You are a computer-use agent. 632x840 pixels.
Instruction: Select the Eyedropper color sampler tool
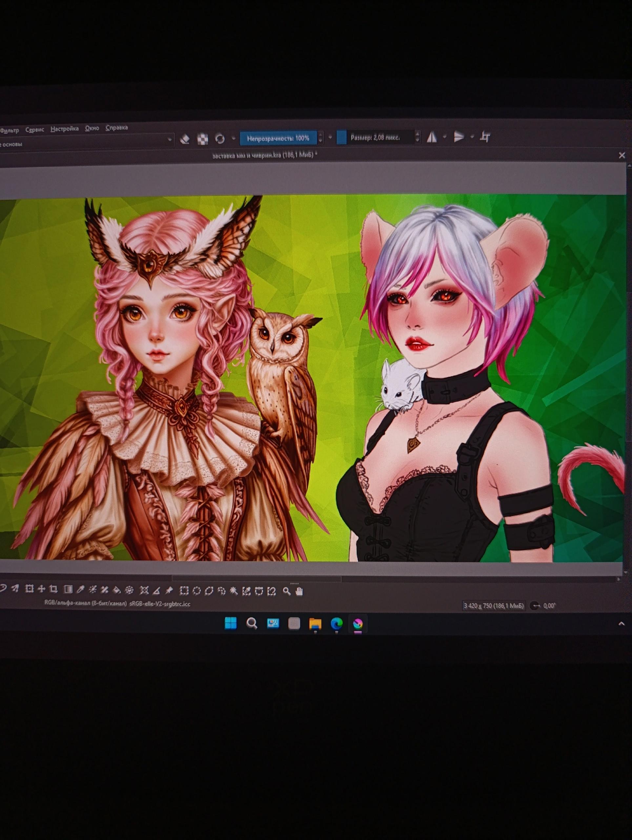[80, 589]
